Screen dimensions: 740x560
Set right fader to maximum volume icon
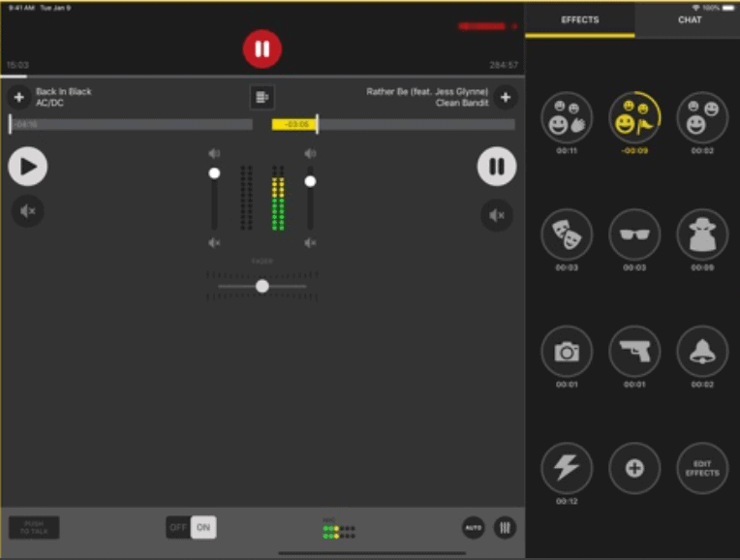click(310, 153)
